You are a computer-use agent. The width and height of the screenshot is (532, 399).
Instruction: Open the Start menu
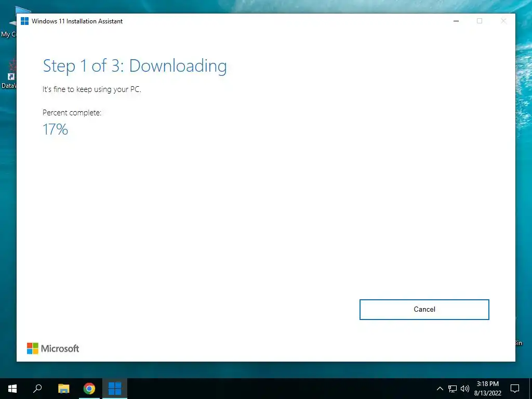pyautogui.click(x=12, y=389)
